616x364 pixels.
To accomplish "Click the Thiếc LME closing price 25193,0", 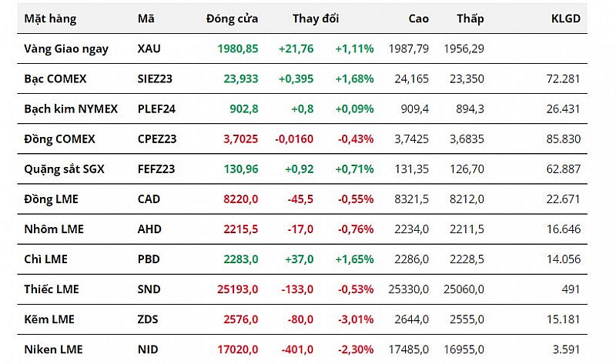I will point(237,289).
